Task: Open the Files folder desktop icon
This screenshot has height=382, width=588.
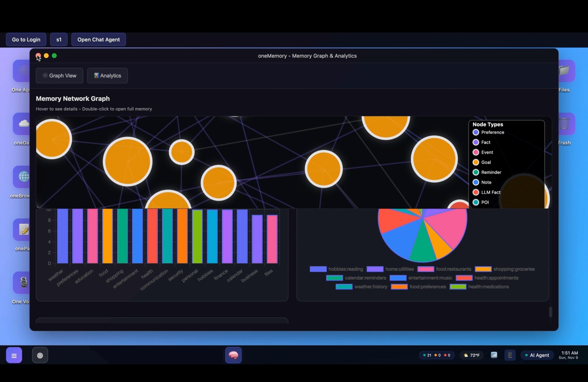Action: (566, 71)
